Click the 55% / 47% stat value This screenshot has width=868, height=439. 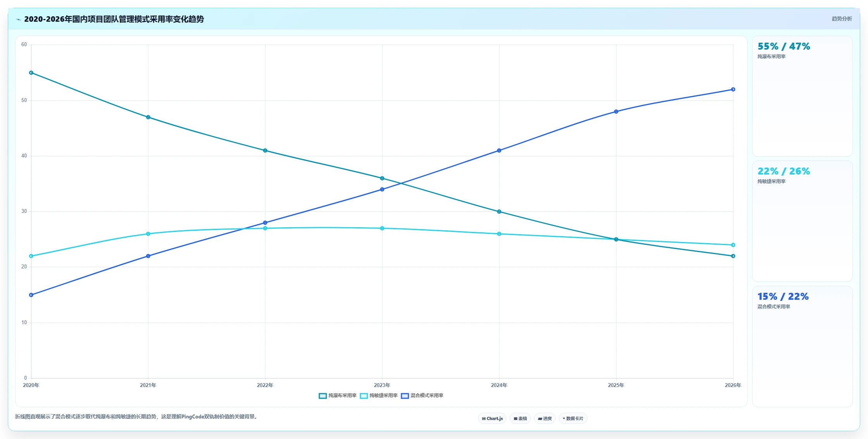[784, 47]
